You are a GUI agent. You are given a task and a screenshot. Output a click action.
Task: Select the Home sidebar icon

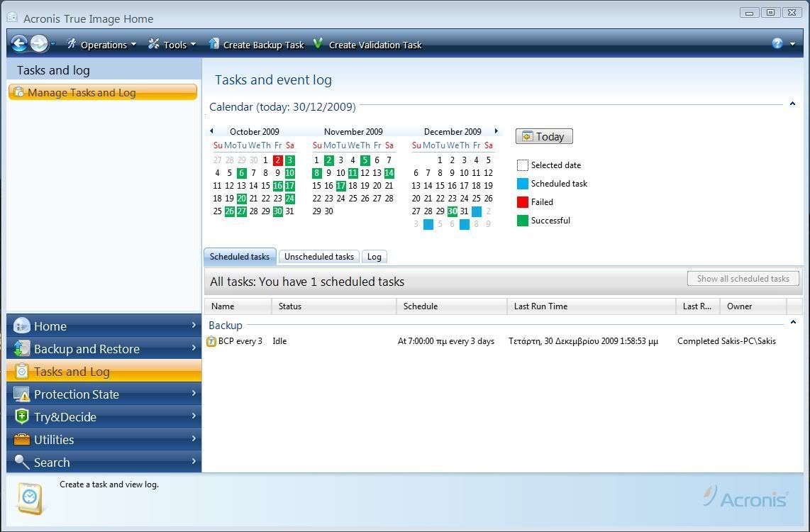[x=21, y=326]
